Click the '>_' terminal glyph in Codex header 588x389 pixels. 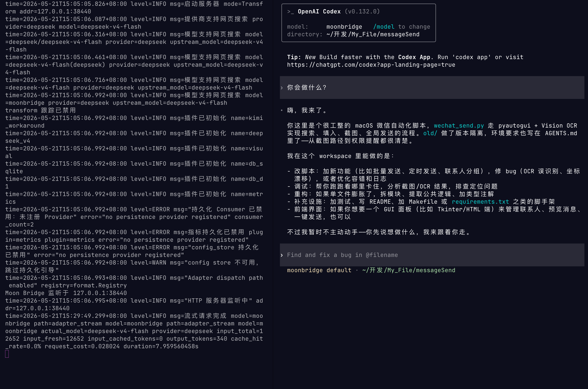290,11
